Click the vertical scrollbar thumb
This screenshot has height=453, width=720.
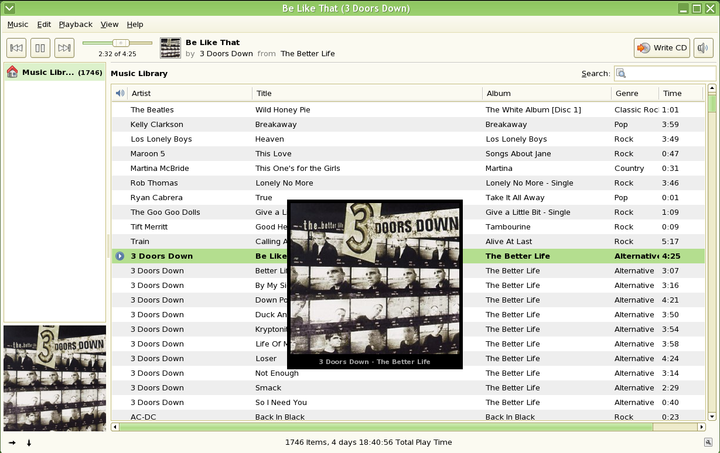pyautogui.click(x=712, y=103)
